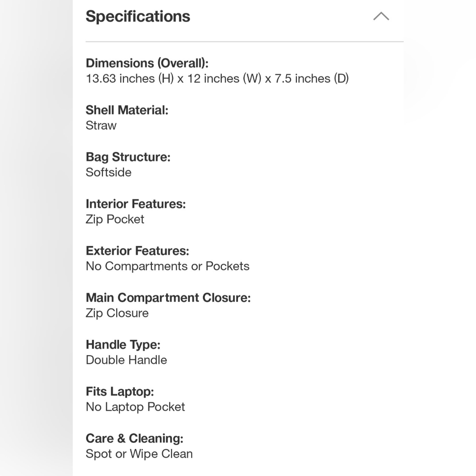
Task: Click the Zip Pocket value
Action: click(115, 219)
